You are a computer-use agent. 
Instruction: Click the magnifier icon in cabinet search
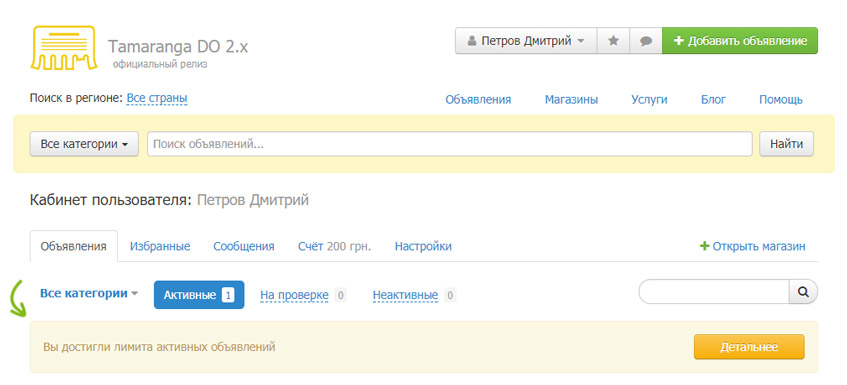coord(803,292)
